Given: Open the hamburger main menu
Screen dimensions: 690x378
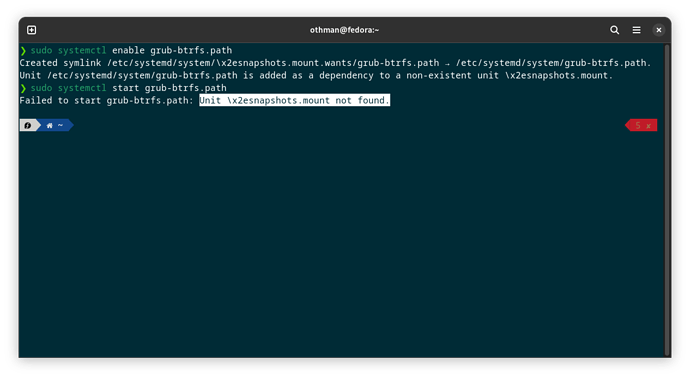Looking at the screenshot, I should 636,30.
